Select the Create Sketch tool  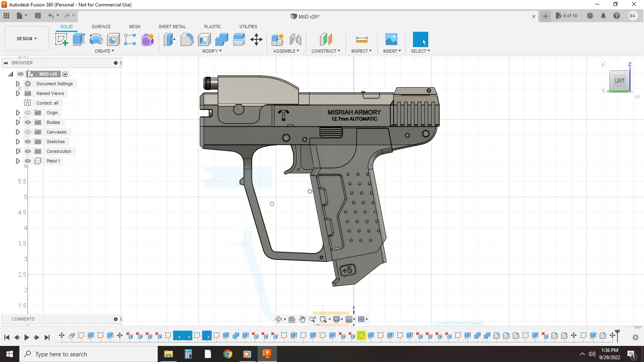61,39
